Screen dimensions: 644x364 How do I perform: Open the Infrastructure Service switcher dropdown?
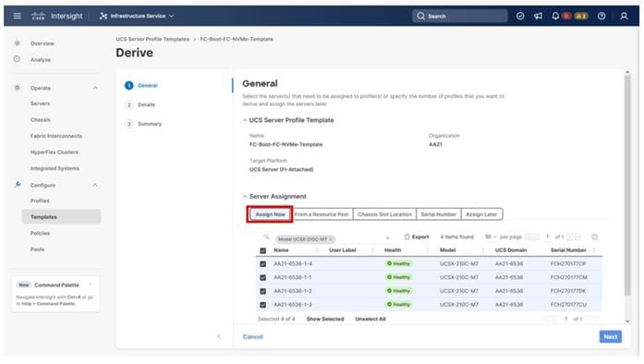pos(137,16)
